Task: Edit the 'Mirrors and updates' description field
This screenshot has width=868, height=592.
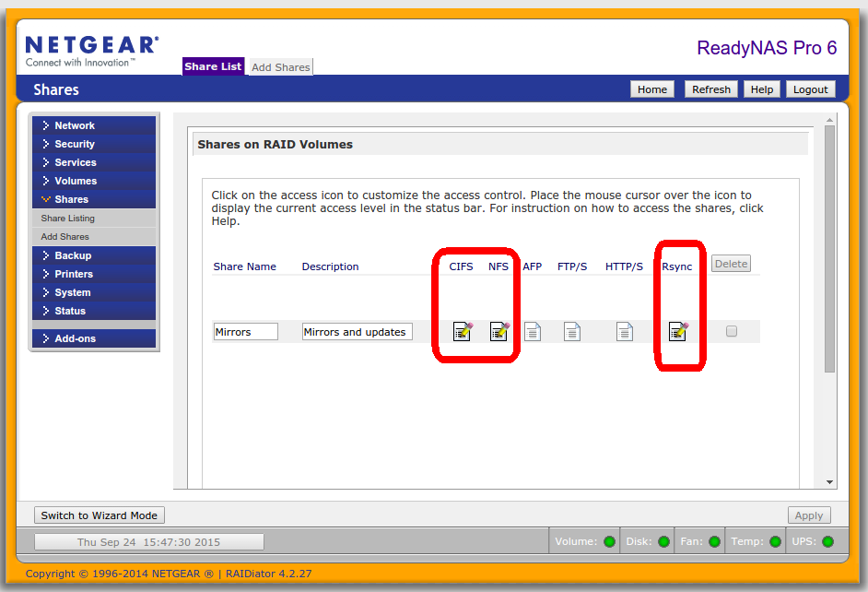Action: (x=357, y=332)
